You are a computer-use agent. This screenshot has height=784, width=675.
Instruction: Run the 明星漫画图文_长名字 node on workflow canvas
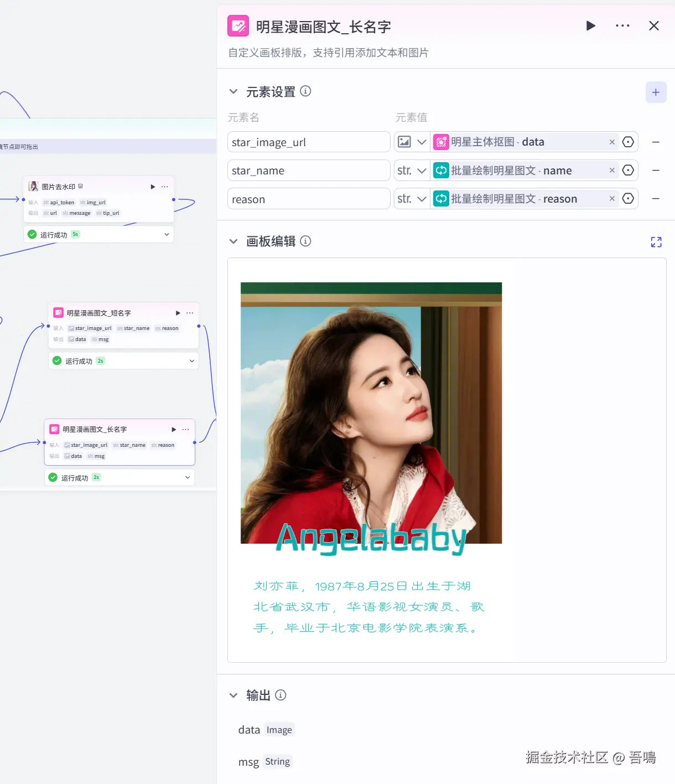pos(174,429)
